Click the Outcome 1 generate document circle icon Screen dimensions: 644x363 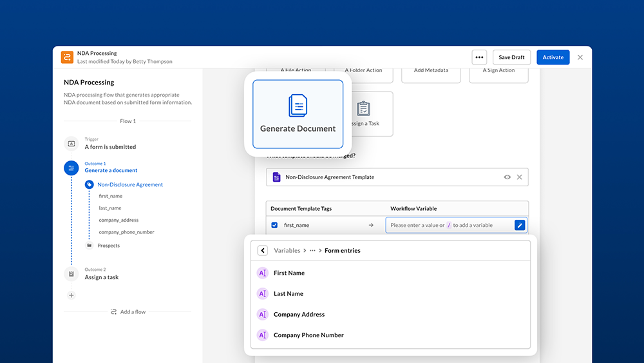71,168
